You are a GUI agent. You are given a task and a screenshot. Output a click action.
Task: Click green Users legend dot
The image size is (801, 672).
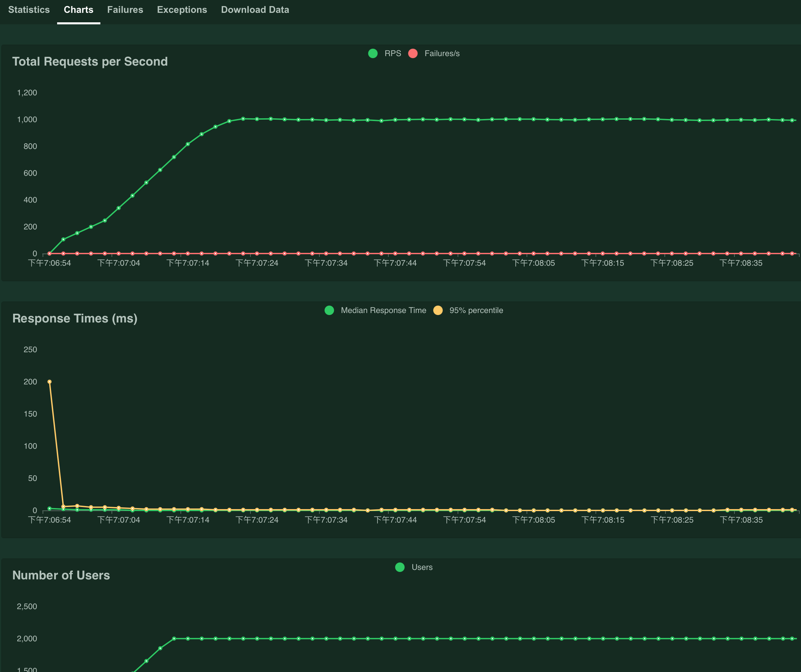400,567
